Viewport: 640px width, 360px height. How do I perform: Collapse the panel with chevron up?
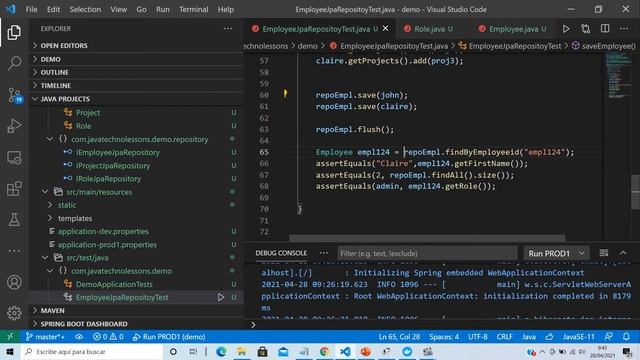click(x=623, y=253)
